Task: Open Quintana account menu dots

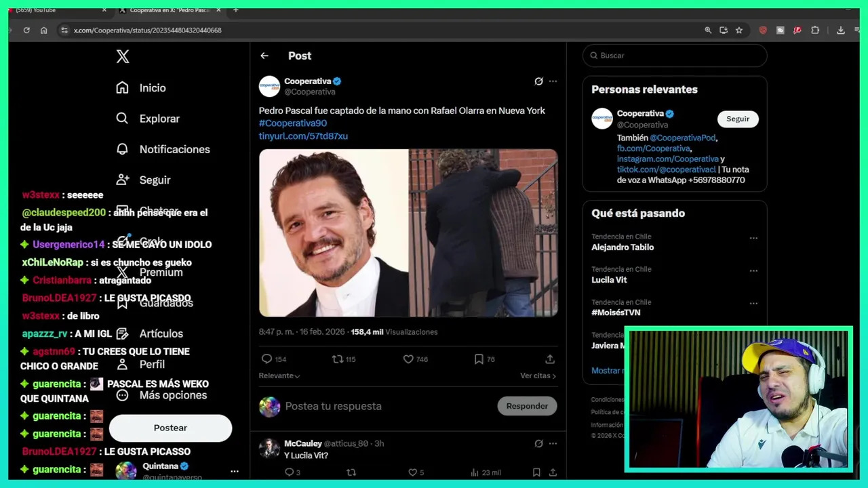Action: 234,471
